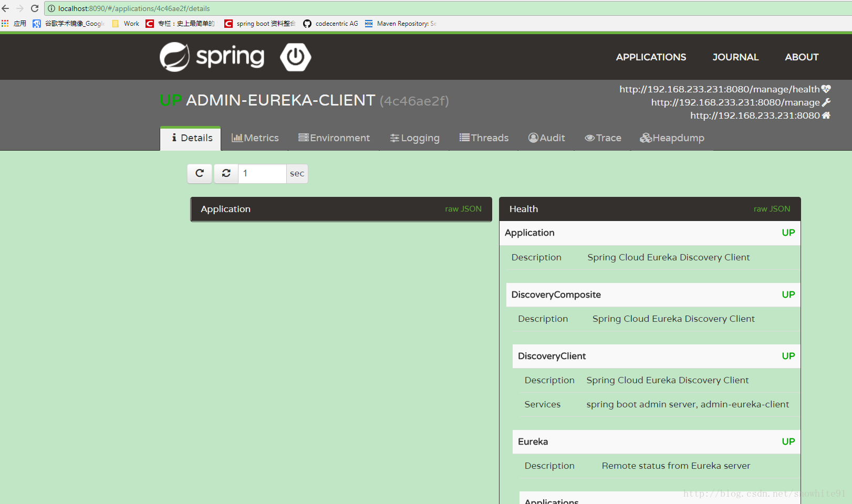
Task: Open the manage/health URL link
Action: 719,89
